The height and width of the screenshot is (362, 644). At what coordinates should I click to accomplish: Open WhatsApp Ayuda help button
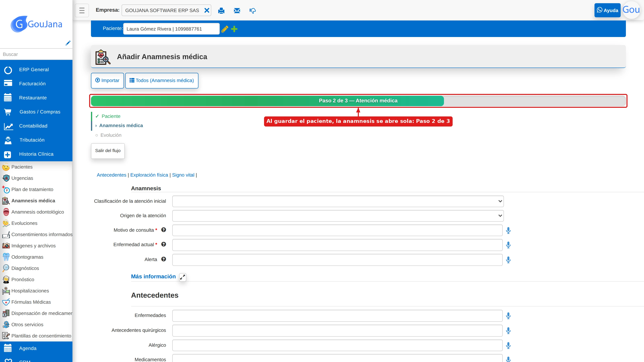coord(607,10)
